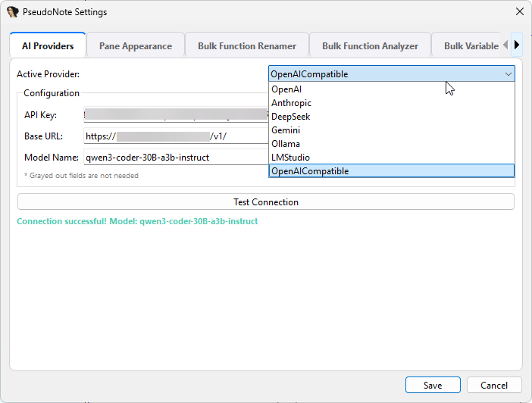Select Anthropic from the provider list
This screenshot has height=403, width=532.
point(392,103)
